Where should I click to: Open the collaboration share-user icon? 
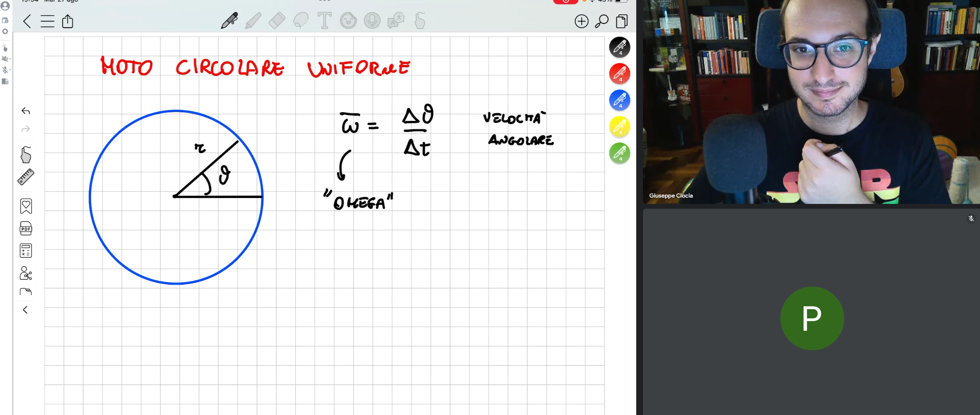click(x=26, y=273)
